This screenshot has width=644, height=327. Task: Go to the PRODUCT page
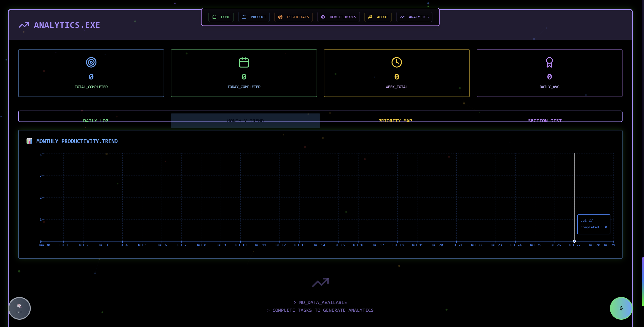pyautogui.click(x=254, y=17)
